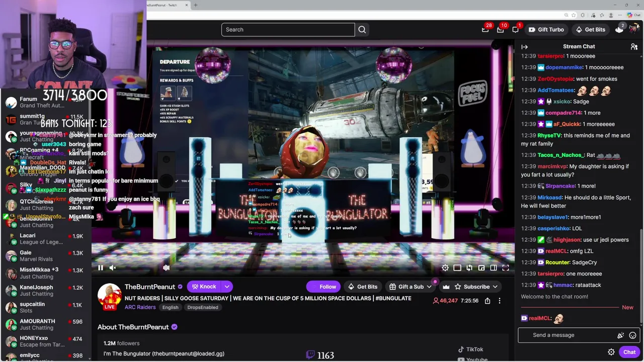
Task: Click Get Bits in top navigation
Action: point(590,30)
